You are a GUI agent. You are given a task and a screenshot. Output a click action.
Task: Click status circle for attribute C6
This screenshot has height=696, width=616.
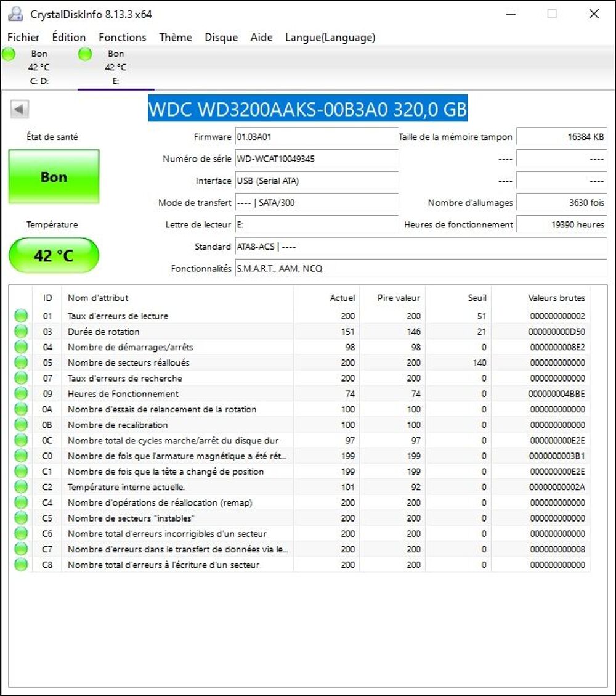coord(21,533)
